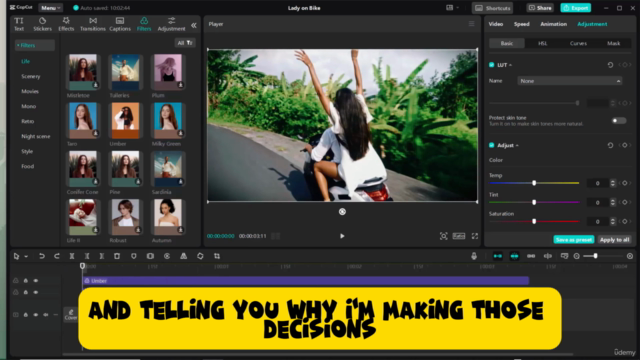
Task: Click Apply to all button
Action: click(614, 240)
